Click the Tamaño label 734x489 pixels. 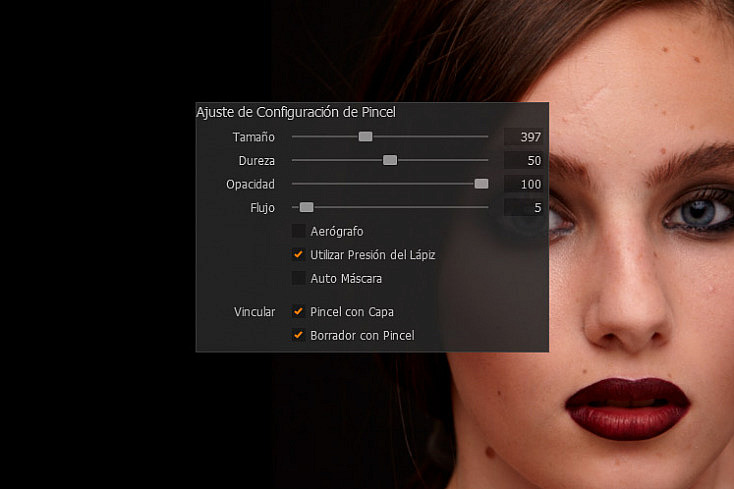(x=254, y=137)
